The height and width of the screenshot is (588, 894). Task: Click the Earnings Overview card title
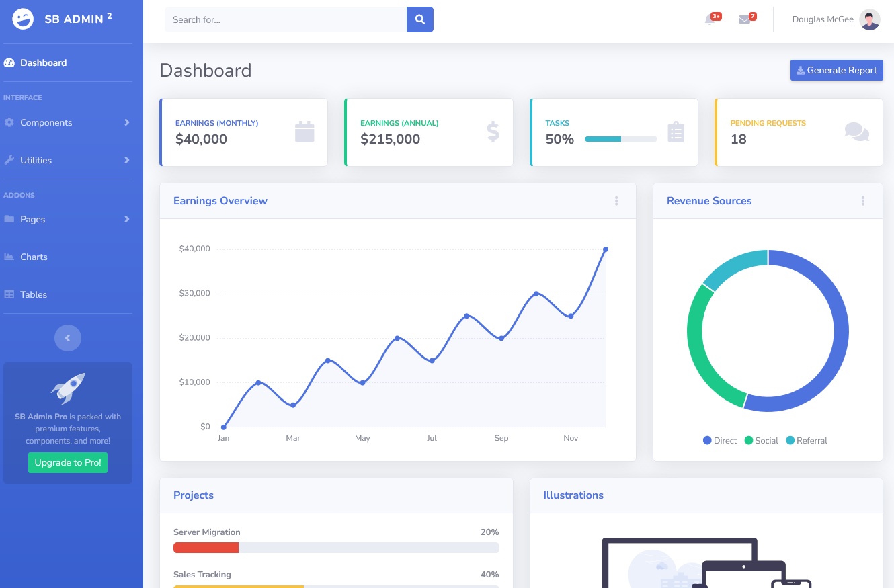[220, 201]
